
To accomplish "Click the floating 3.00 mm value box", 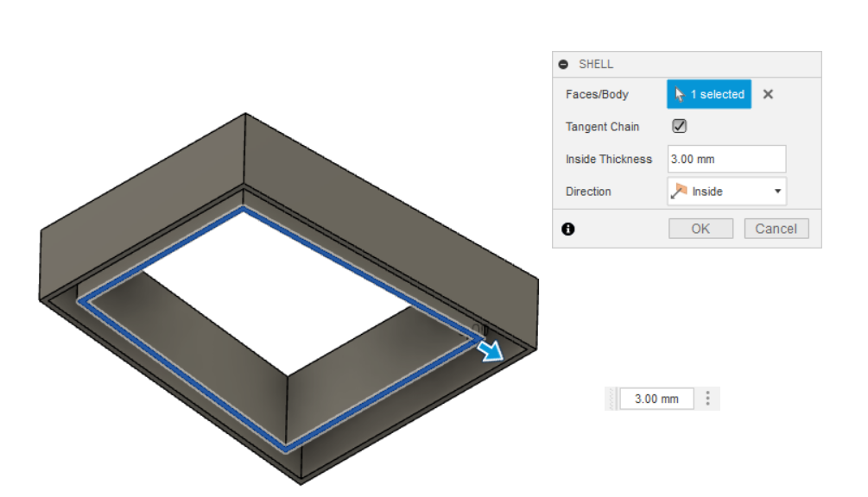I will click(x=656, y=399).
